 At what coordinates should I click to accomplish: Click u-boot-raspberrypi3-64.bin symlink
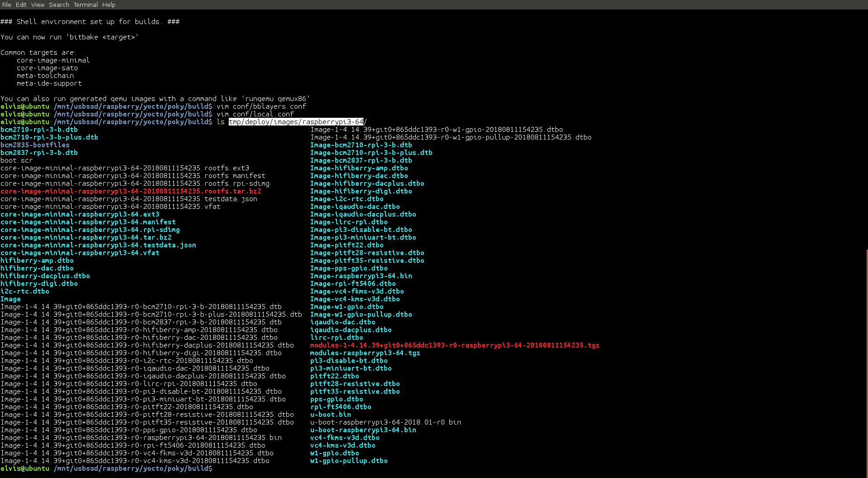point(363,430)
